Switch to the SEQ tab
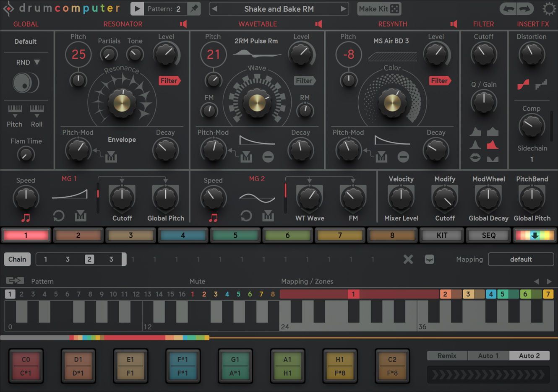 tap(488, 235)
